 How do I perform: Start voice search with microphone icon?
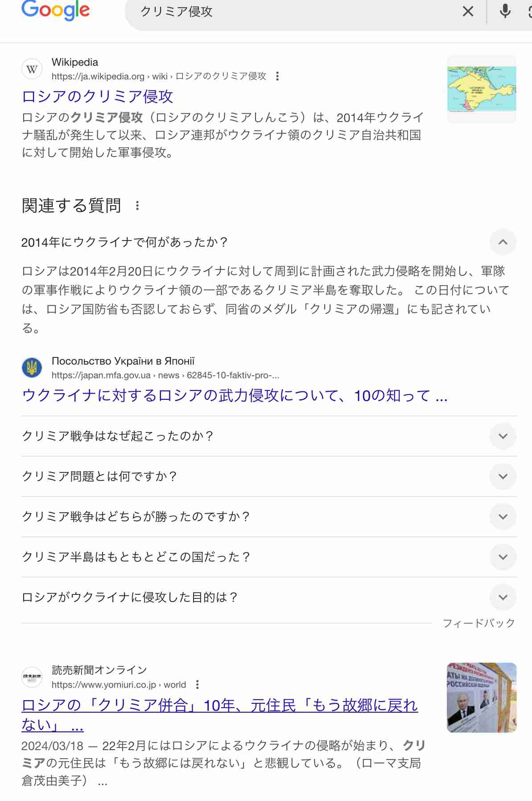point(505,11)
